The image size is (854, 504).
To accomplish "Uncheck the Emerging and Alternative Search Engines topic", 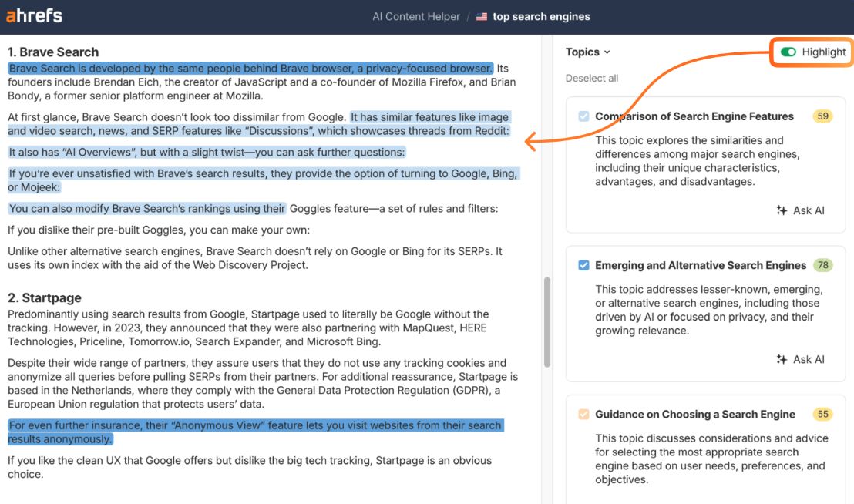I will 583,265.
